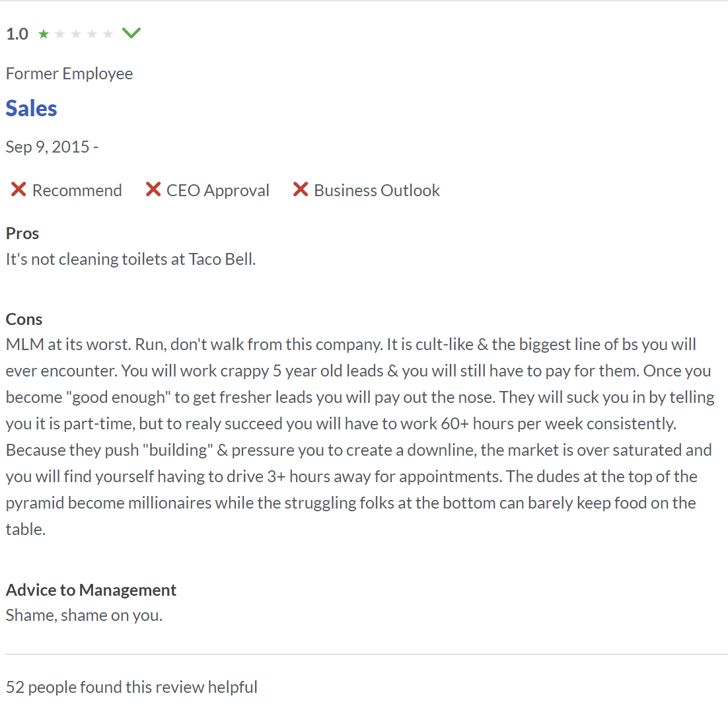Viewport: 728px width, 714px height.
Task: Click the Business Outlook label
Action: click(x=377, y=191)
